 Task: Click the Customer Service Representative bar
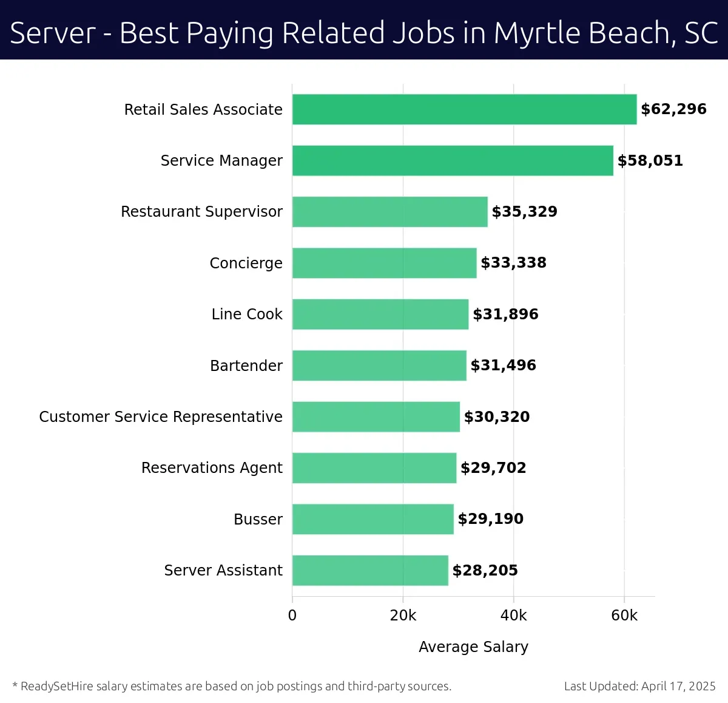pos(376,416)
